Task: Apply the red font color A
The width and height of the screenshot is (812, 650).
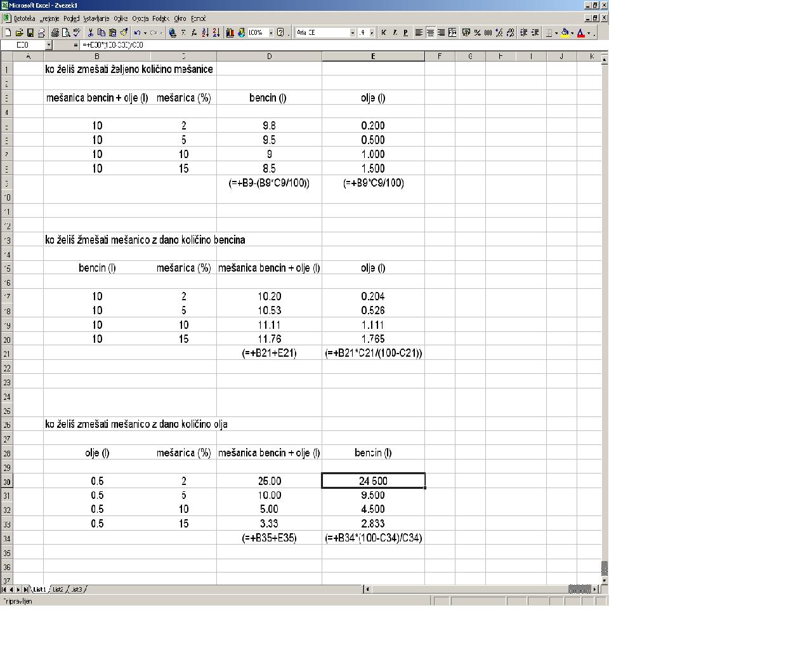Action: (x=580, y=32)
